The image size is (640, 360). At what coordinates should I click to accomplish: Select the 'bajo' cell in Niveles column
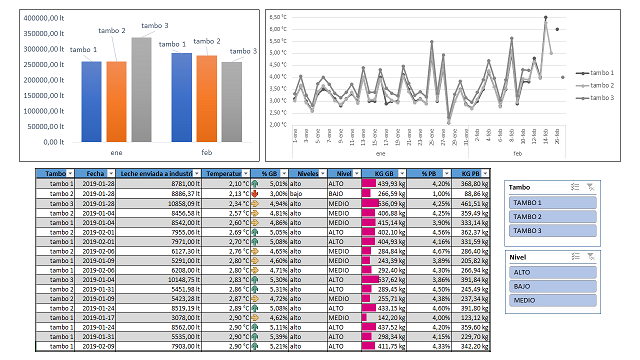(x=308, y=193)
